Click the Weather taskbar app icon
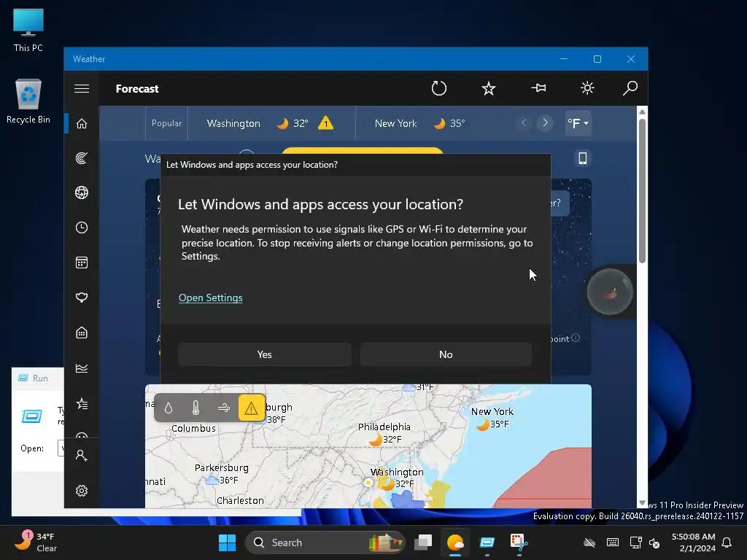Screen dimensions: 747x560 (x=455, y=542)
